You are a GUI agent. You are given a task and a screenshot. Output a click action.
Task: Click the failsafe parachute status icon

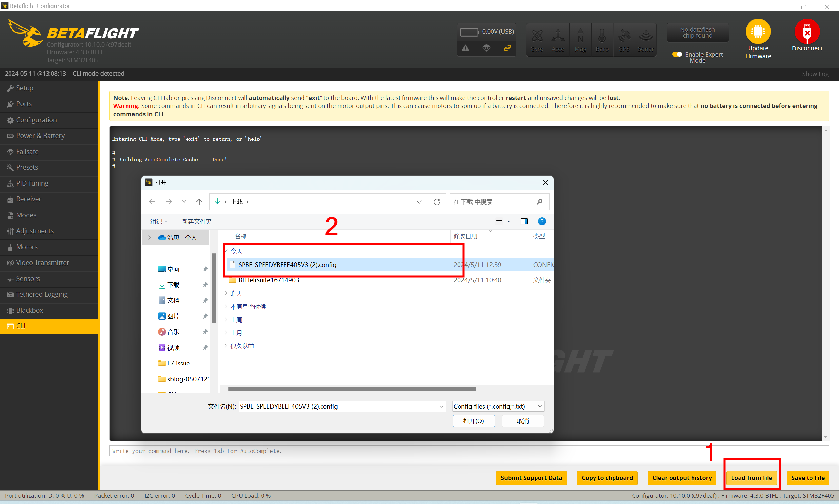pos(486,48)
